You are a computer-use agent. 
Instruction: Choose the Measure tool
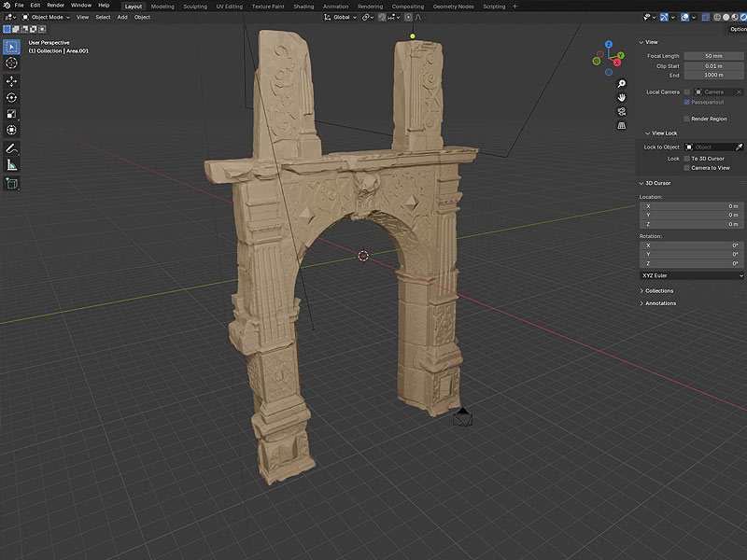(x=12, y=164)
